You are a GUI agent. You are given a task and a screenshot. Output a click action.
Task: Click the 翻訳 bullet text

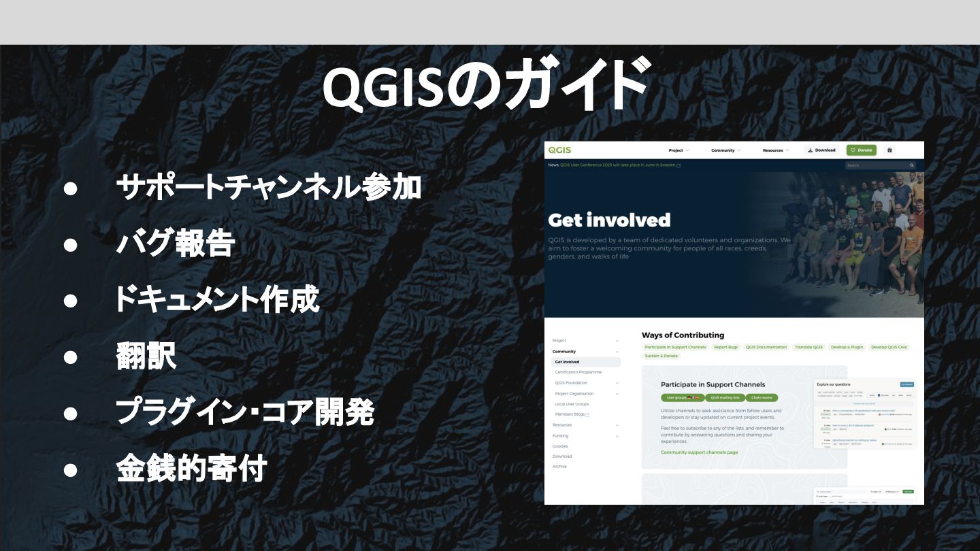(x=146, y=356)
